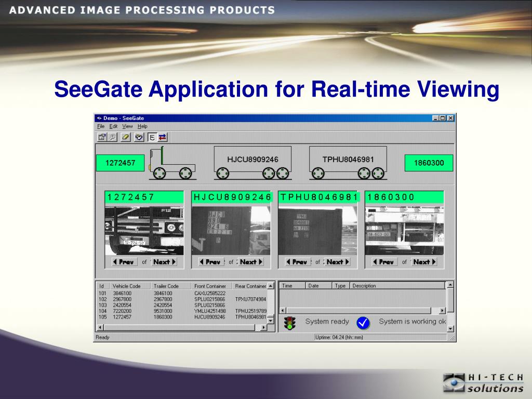Click the TPHU rear container photo
Viewport: 532px width, 399px height.
pos(317,231)
